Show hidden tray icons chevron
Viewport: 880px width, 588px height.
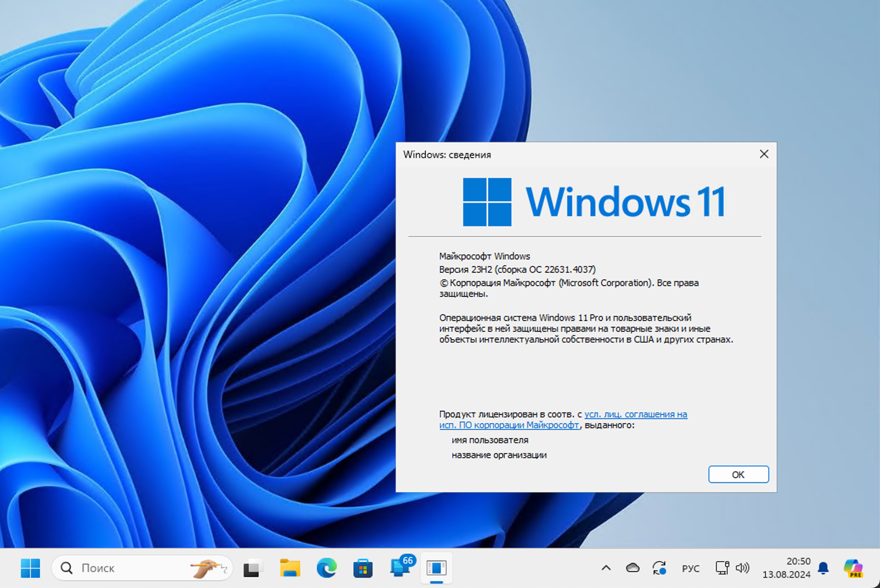point(606,568)
